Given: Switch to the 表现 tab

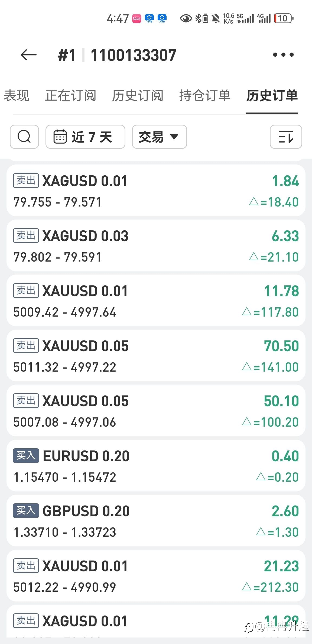Looking at the screenshot, I should click(x=17, y=96).
